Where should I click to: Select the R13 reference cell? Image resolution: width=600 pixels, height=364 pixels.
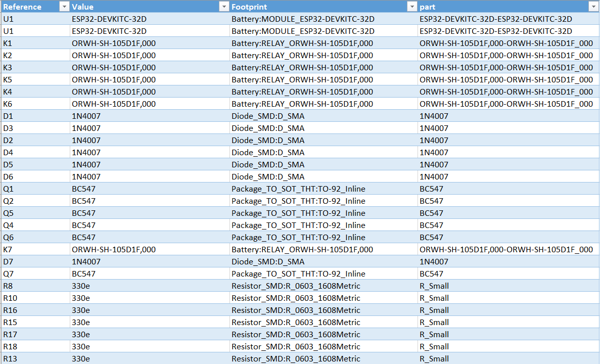(35, 358)
